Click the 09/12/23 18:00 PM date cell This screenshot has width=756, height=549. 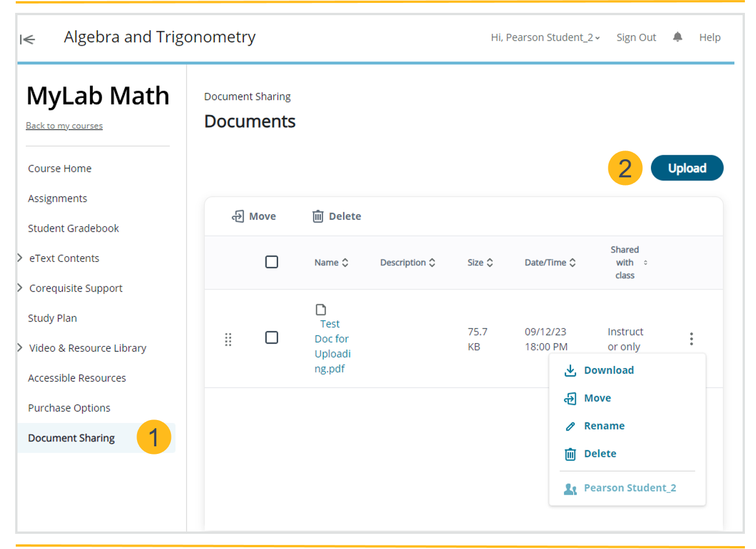546,339
